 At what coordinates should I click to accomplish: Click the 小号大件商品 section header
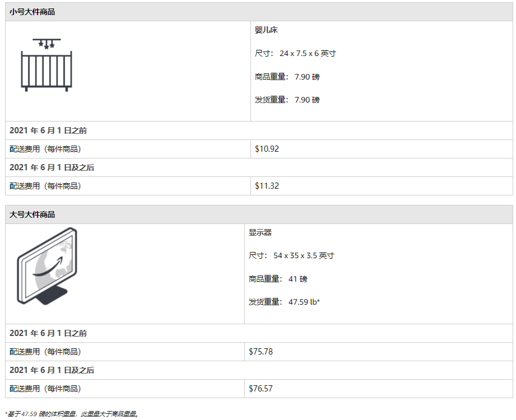(32, 12)
